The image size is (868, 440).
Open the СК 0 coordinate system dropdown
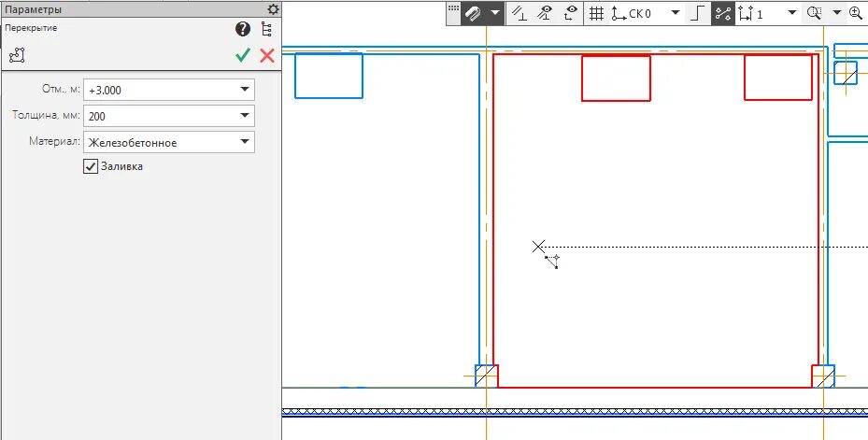click(676, 13)
